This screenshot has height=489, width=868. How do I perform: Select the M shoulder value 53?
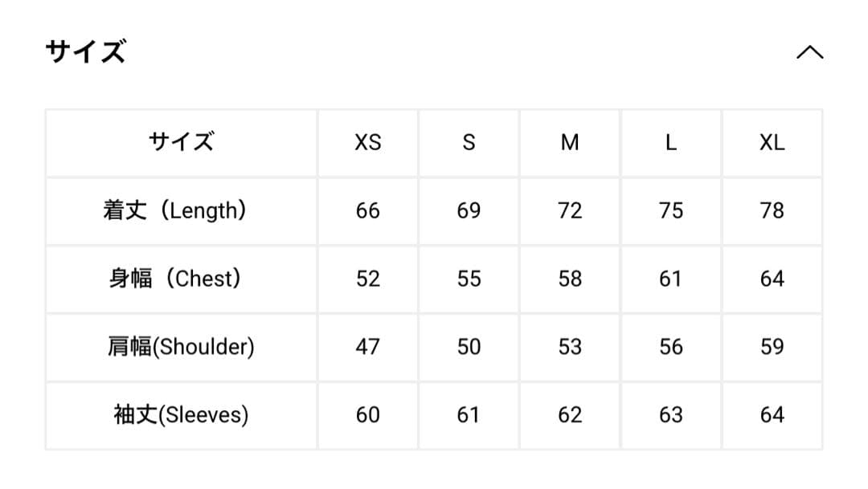point(570,347)
